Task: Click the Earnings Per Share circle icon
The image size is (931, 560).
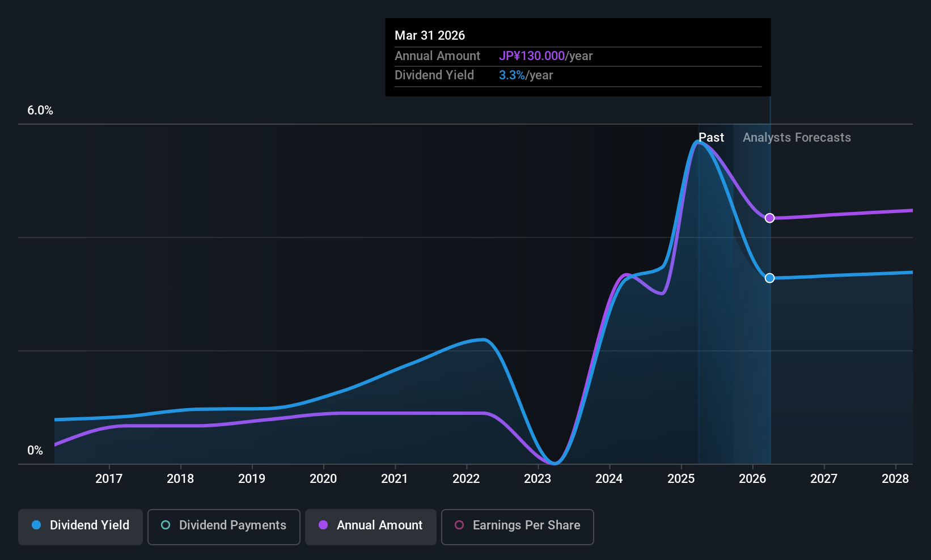Action: [459, 525]
